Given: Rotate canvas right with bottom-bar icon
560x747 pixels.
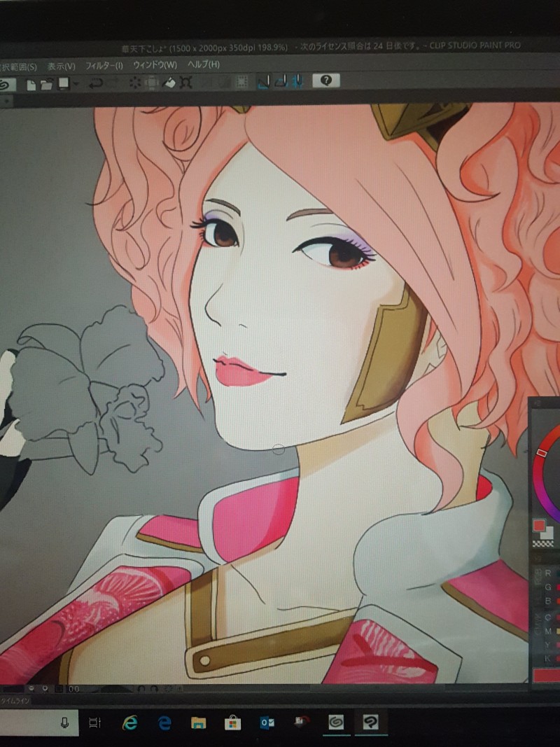Looking at the screenshot, I should pyautogui.click(x=154, y=689).
